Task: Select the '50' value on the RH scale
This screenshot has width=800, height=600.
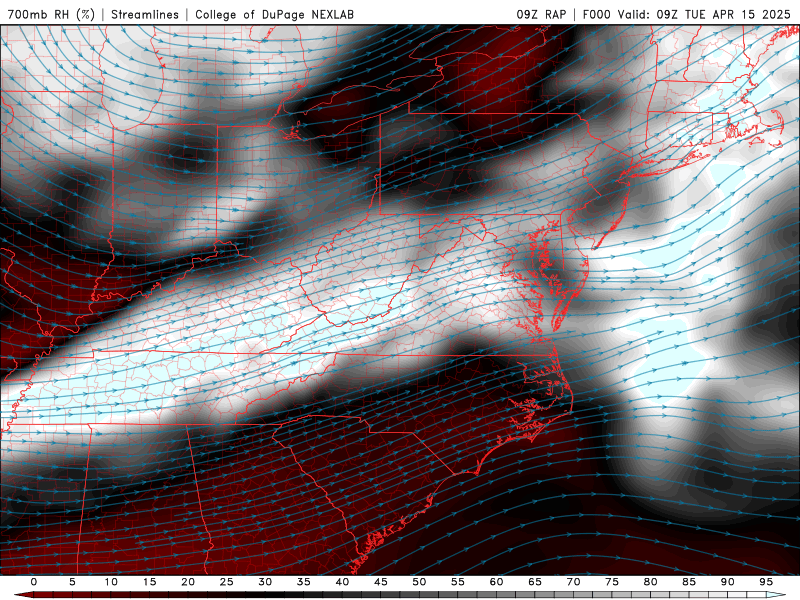Action: click(419, 582)
